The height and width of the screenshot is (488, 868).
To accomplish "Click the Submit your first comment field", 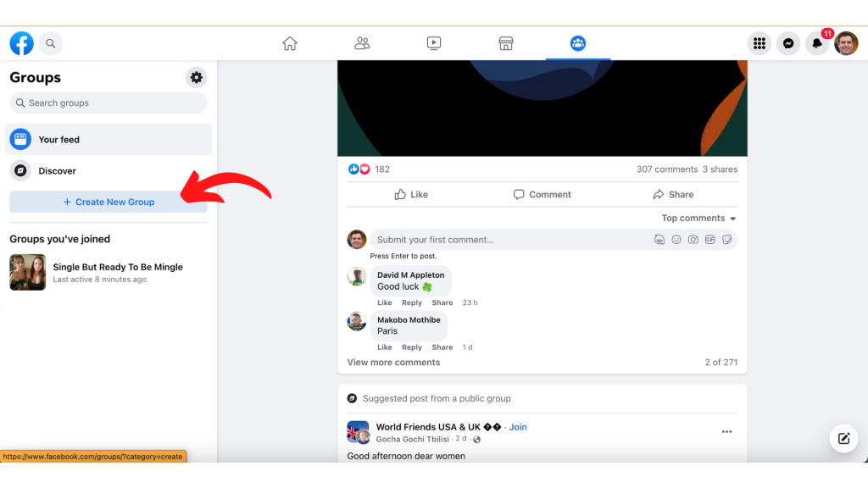I will point(512,240).
